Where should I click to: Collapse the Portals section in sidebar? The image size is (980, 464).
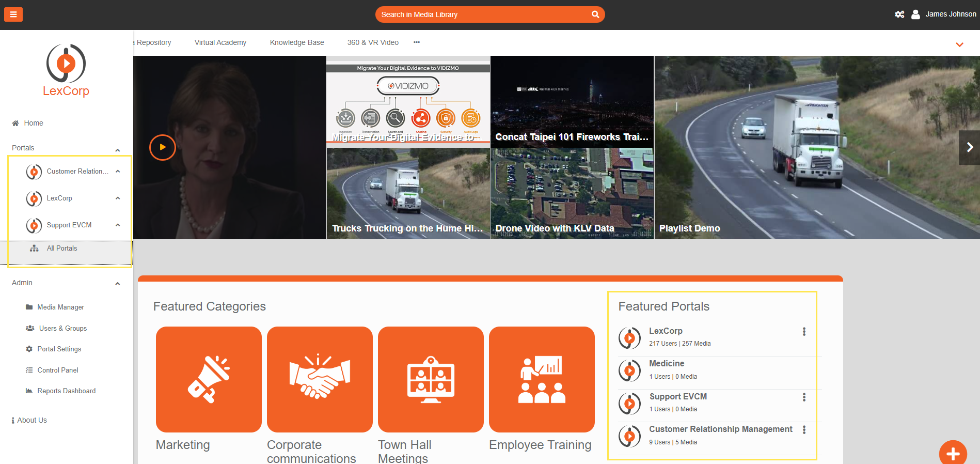(118, 150)
